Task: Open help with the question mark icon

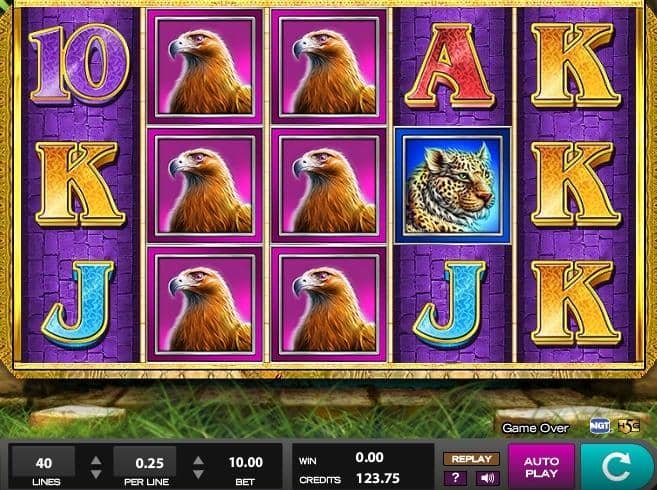Action: (x=455, y=478)
